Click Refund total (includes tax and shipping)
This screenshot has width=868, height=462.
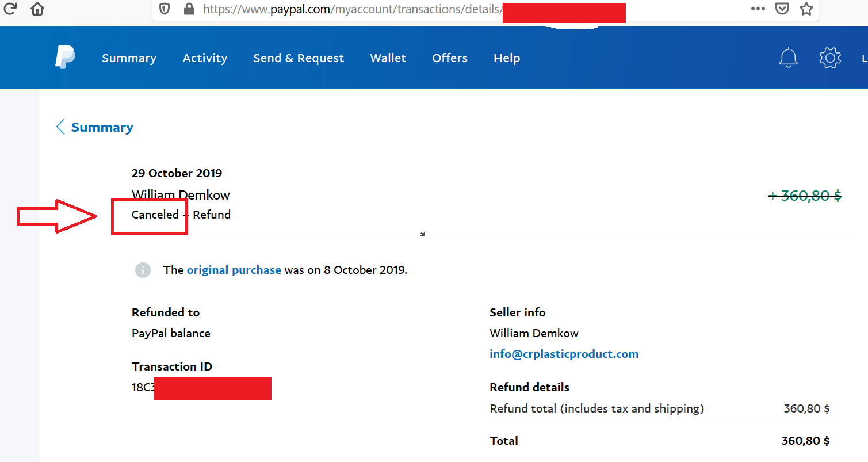[597, 409]
